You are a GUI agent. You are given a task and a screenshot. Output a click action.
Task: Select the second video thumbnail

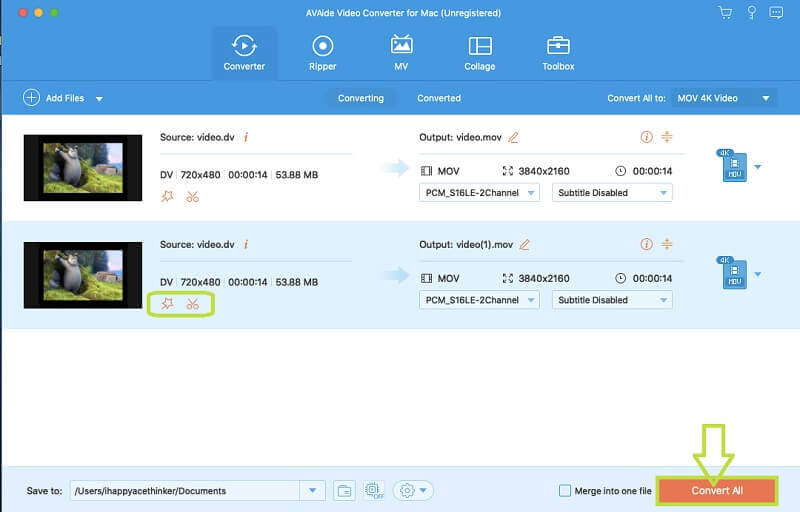pos(83,275)
